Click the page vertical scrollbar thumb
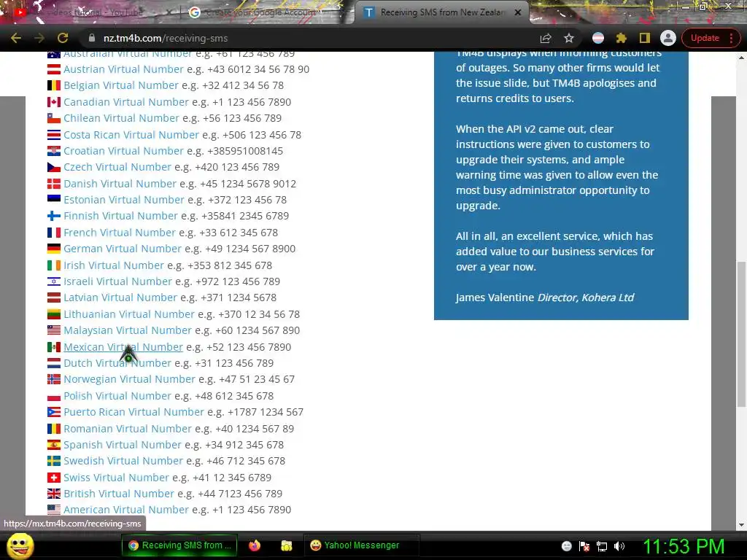 click(741, 334)
